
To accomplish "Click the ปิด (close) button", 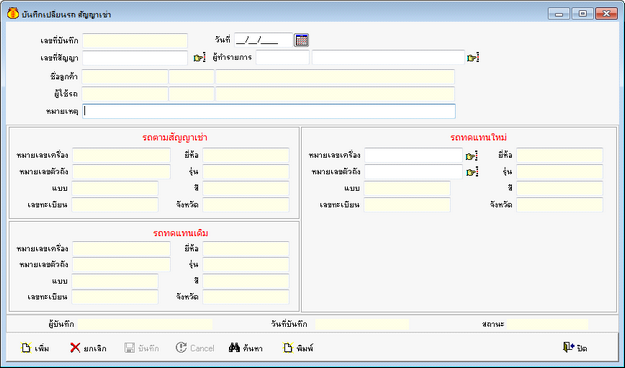I will point(575,348).
